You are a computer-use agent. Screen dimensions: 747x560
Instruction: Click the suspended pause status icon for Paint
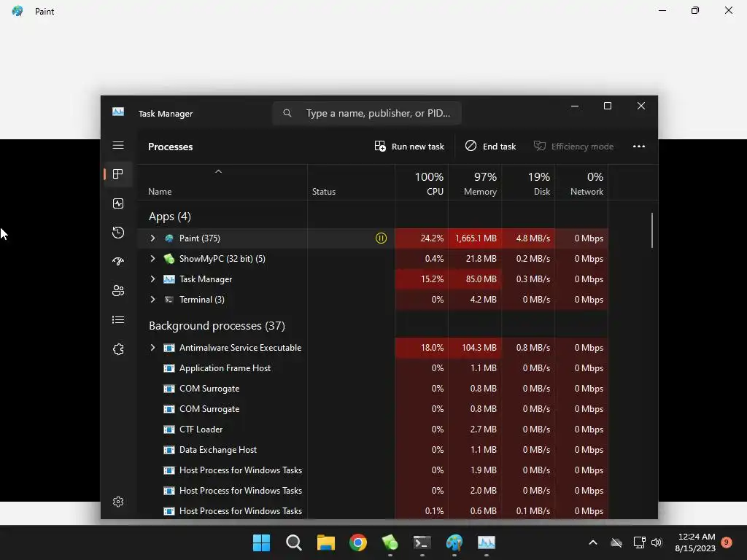[381, 238]
